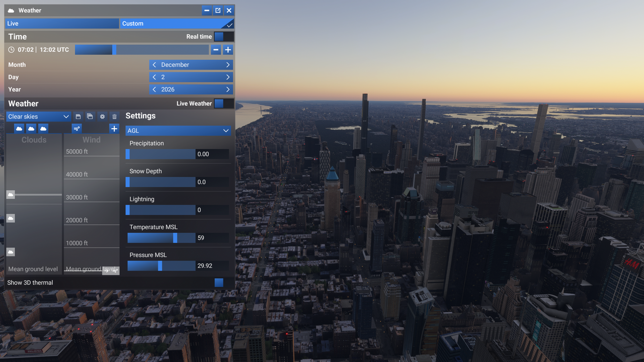Minimize the Weather panel

207,11
